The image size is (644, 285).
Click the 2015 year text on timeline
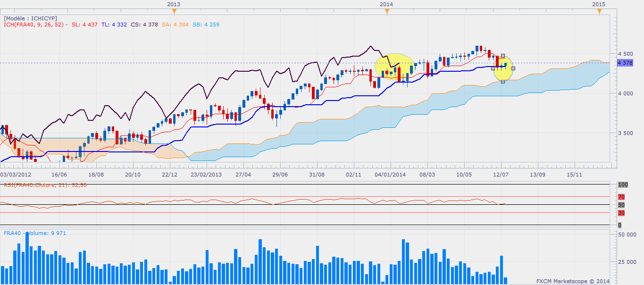tap(599, 4)
